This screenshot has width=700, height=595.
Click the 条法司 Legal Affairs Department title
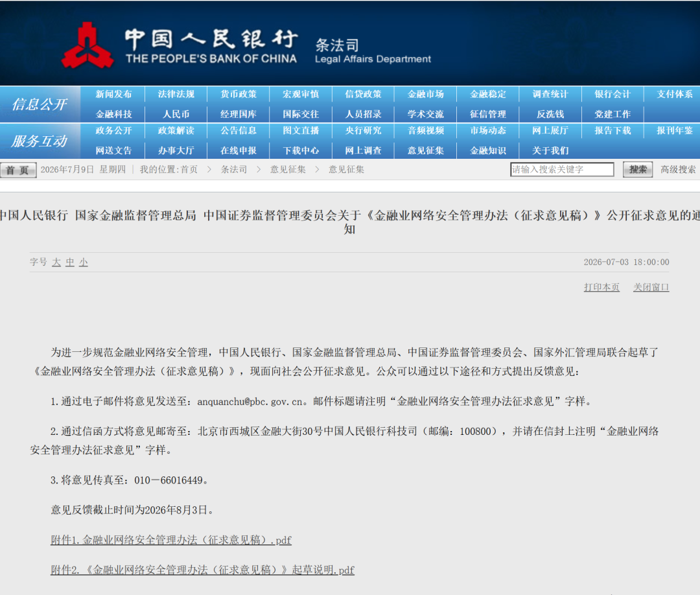[x=373, y=51]
